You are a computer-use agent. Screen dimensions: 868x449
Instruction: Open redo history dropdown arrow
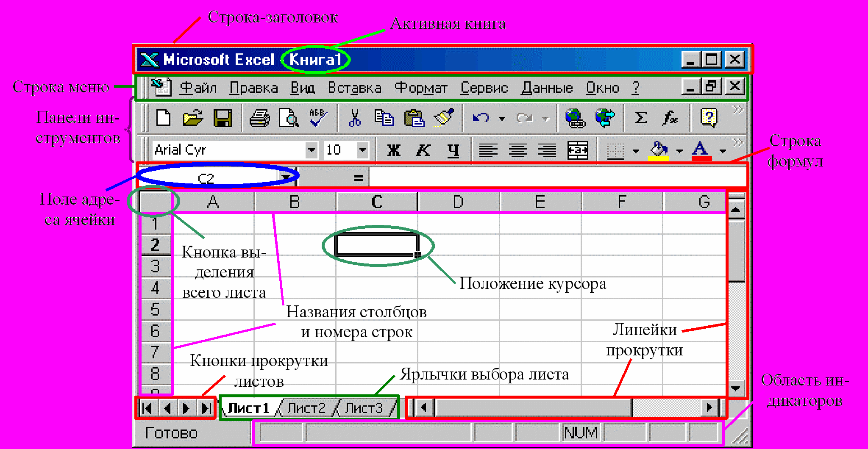coord(546,119)
